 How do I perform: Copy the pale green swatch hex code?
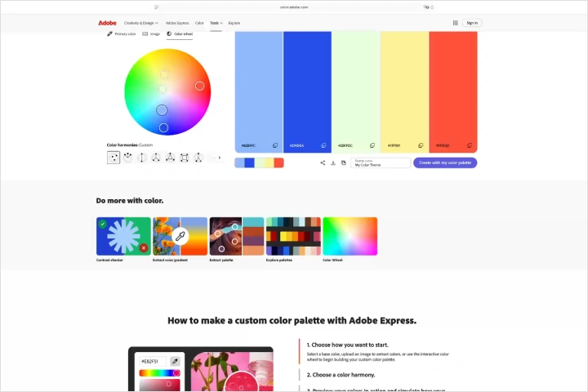point(372,145)
